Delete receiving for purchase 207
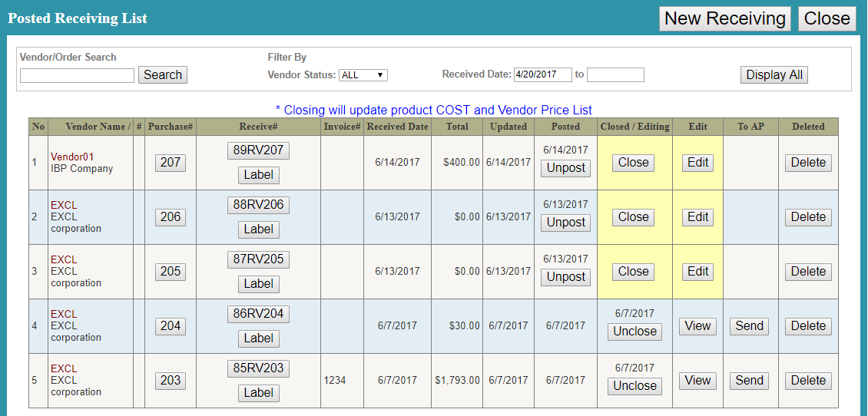Viewport: 868px width, 416px height. (808, 163)
